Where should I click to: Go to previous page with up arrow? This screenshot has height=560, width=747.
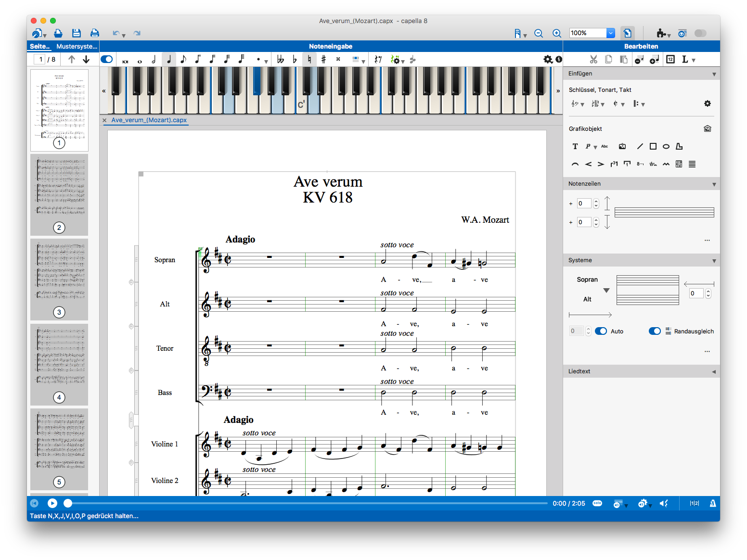coord(72,59)
